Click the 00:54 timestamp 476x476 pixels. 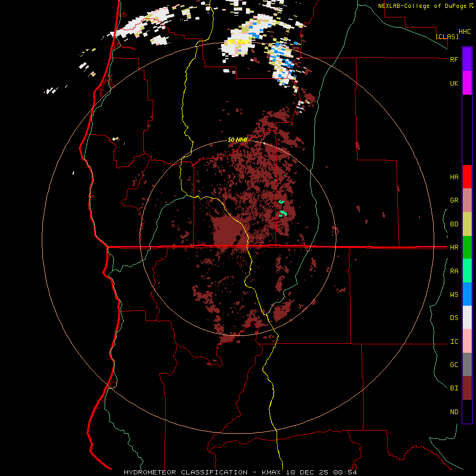point(345,472)
